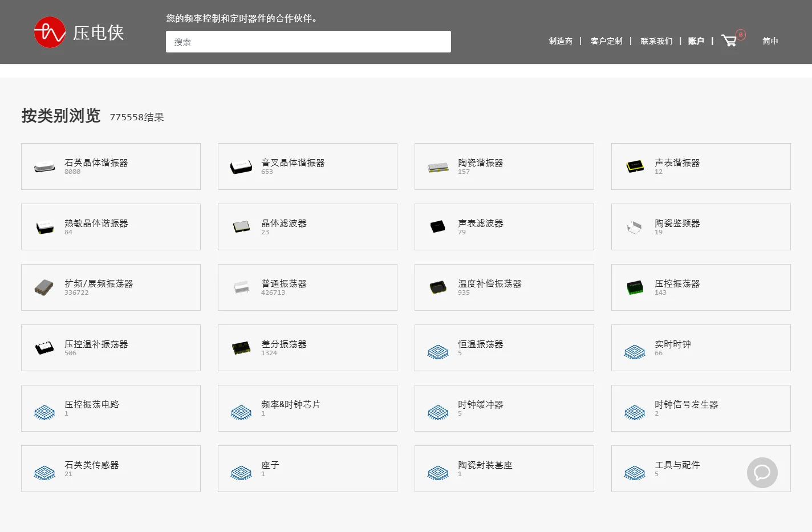This screenshot has width=812, height=532.
Task: Open the 联系我们 menu item
Action: click(656, 41)
